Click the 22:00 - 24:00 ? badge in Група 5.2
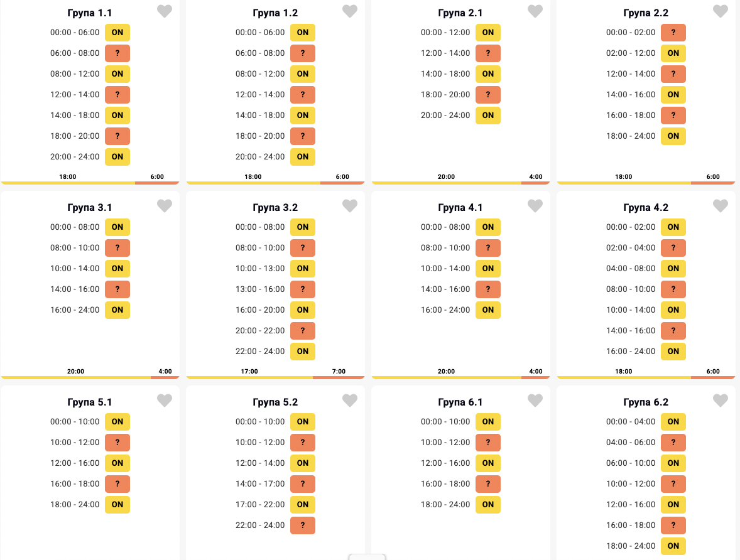The height and width of the screenshot is (560, 740). pos(302,525)
